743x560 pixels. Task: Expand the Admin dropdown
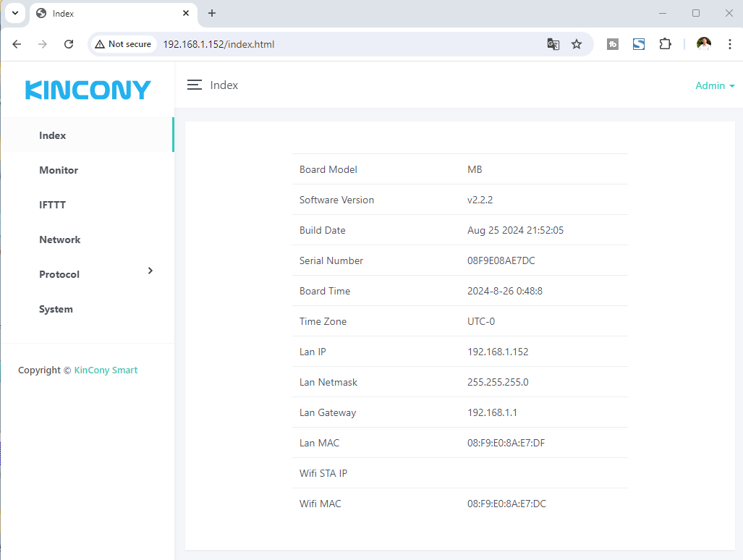714,85
